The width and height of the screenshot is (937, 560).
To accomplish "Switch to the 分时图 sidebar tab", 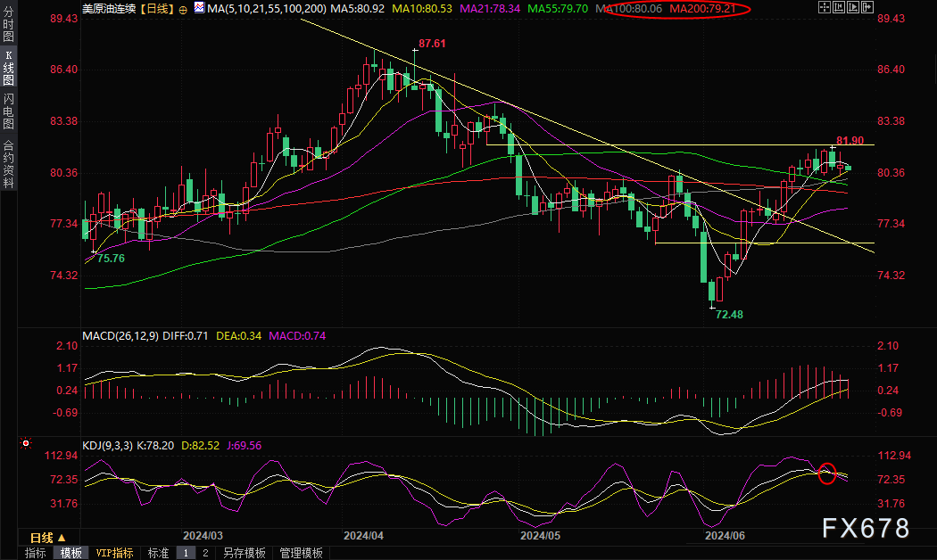I will (x=9, y=27).
